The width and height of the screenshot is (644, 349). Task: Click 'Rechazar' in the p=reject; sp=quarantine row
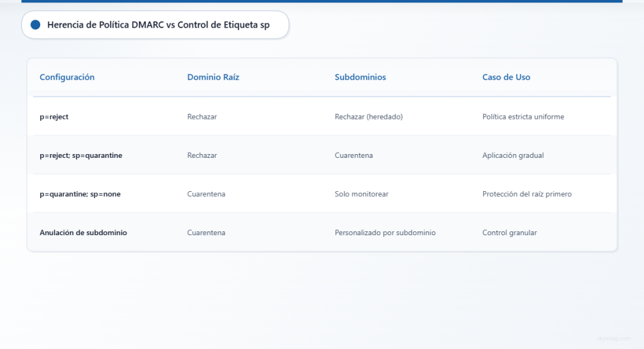tap(202, 155)
